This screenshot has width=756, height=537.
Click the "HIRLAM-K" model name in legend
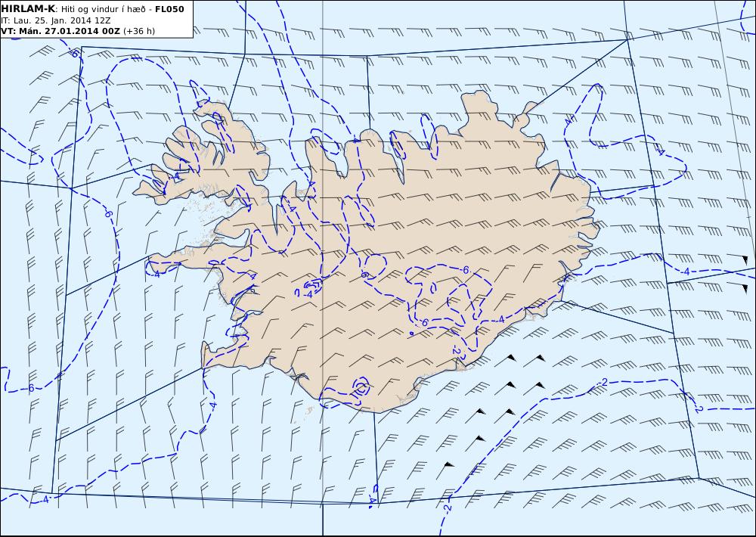point(28,9)
